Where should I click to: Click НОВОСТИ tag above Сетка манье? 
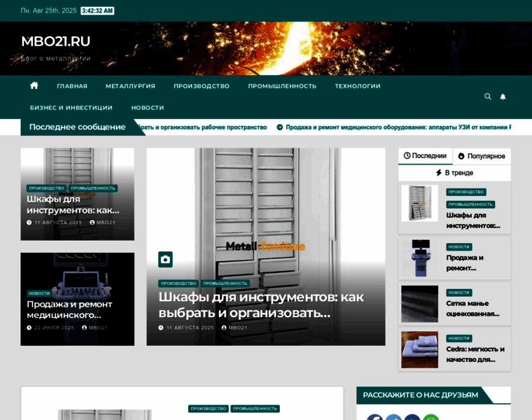pos(459,293)
